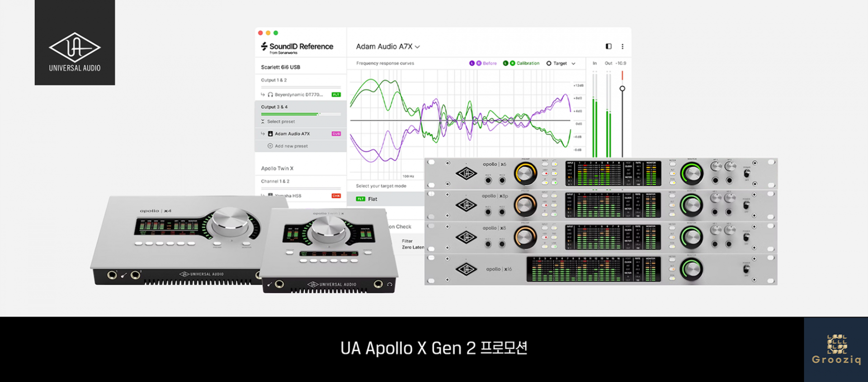Click the Target label
The height and width of the screenshot is (382, 868).
pyautogui.click(x=560, y=63)
